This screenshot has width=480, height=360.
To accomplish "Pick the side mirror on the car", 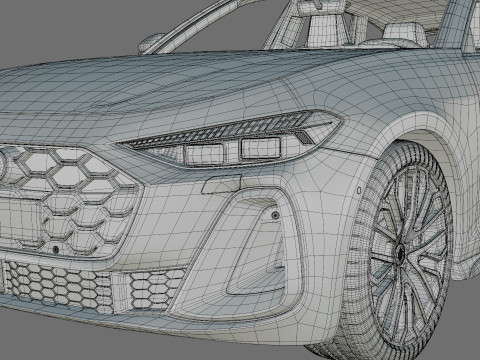I will tap(152, 43).
